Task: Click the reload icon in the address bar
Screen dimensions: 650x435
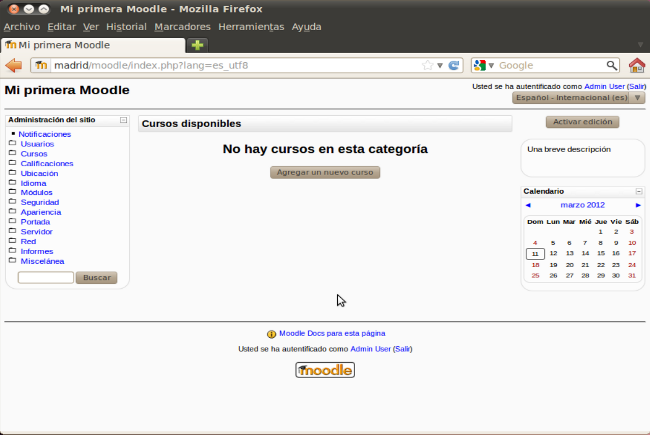Action: click(454, 65)
